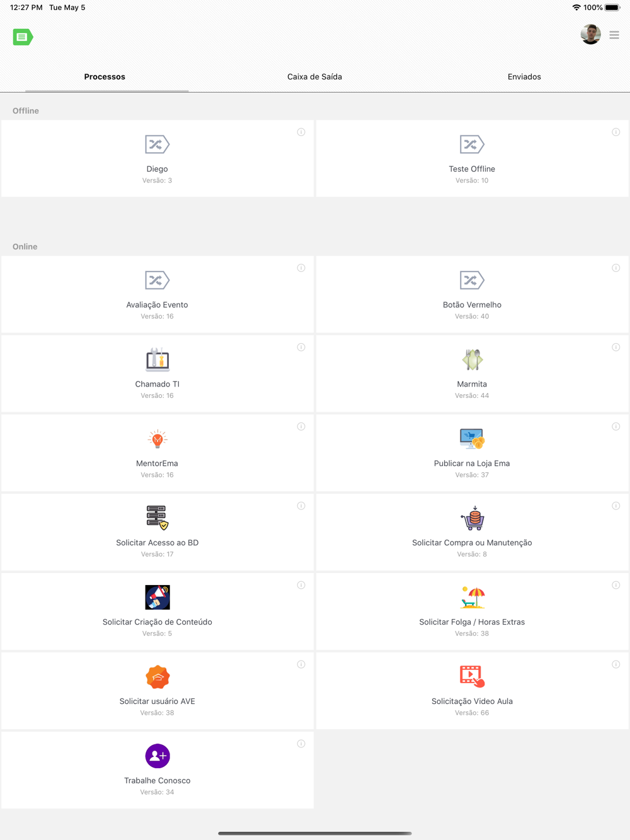
Task: Open the Avaliação Evento process card
Action: pos(157,295)
